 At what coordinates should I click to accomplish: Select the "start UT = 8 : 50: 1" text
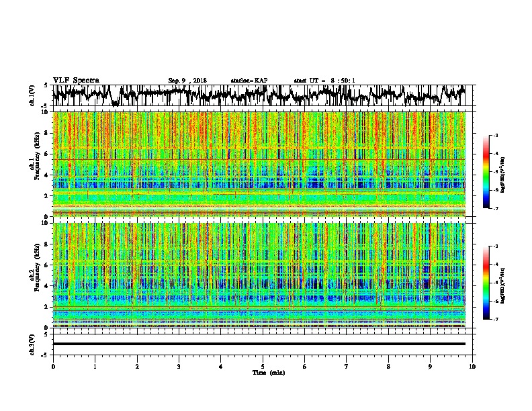click(324, 81)
